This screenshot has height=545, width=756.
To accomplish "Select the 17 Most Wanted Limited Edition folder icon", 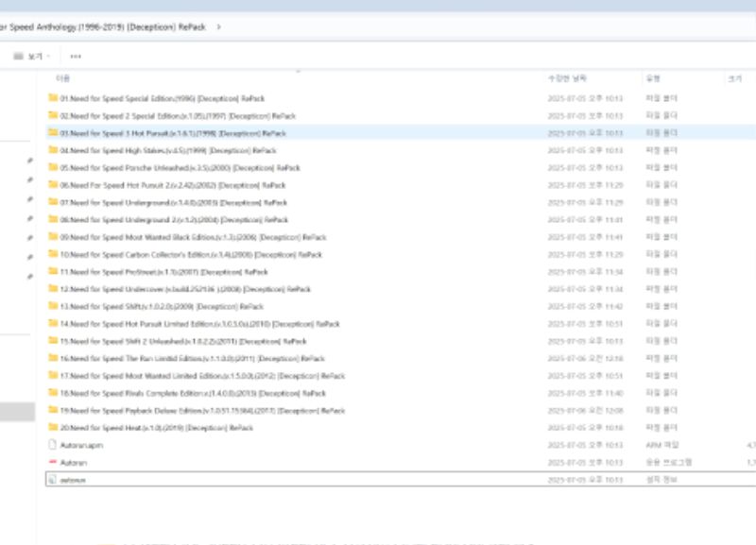I will point(53,375).
